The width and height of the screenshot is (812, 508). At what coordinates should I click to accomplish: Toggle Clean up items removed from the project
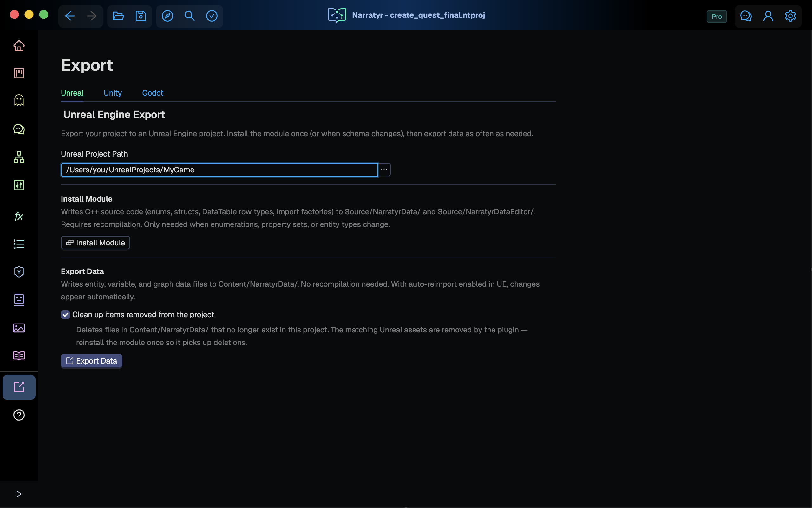65,315
